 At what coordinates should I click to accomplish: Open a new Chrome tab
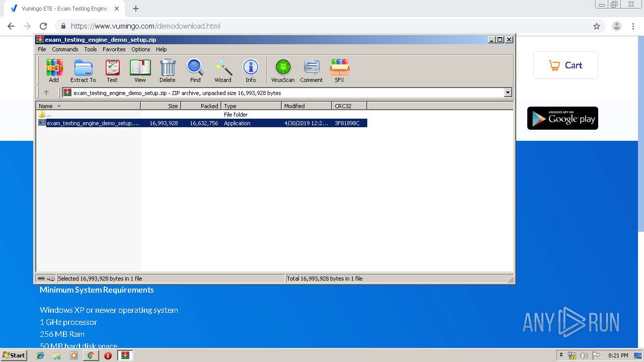[x=136, y=9]
